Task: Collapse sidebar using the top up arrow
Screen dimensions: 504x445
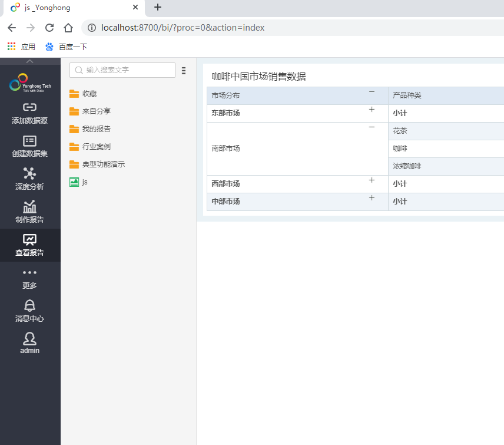Action: click(30, 61)
